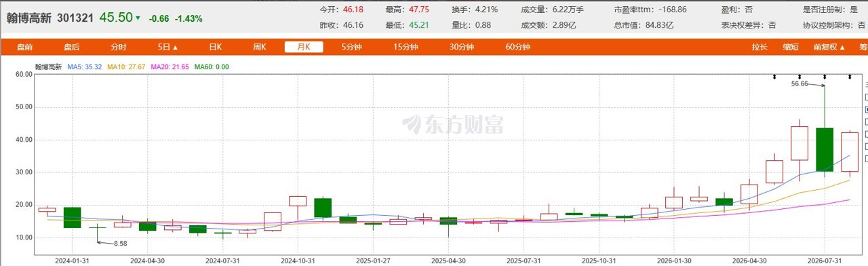Click the second event marker icon atop chart
Screen dimensions: 868x266
pyautogui.click(x=800, y=77)
